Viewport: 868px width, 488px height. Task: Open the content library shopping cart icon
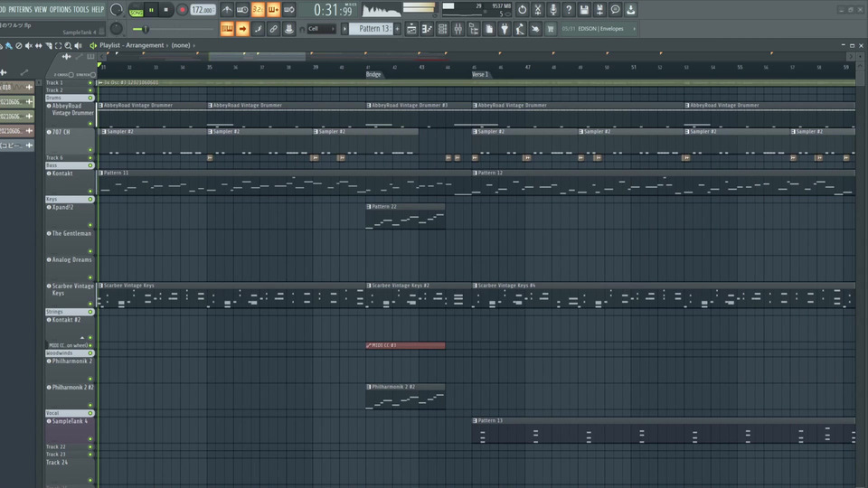(551, 29)
